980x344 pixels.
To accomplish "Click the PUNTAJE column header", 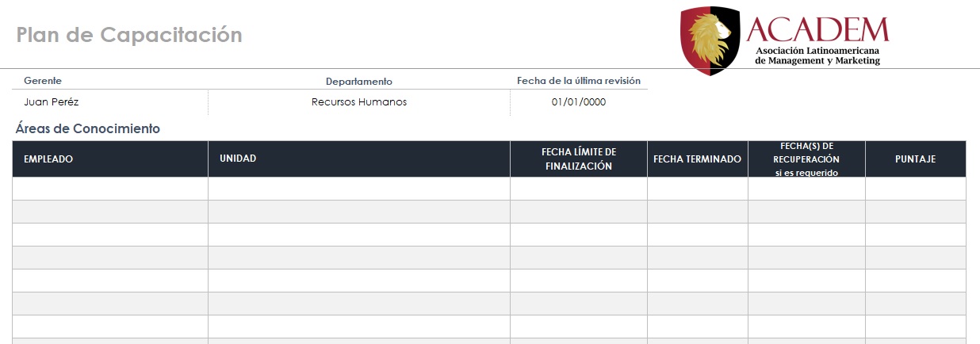I will click(x=915, y=159).
